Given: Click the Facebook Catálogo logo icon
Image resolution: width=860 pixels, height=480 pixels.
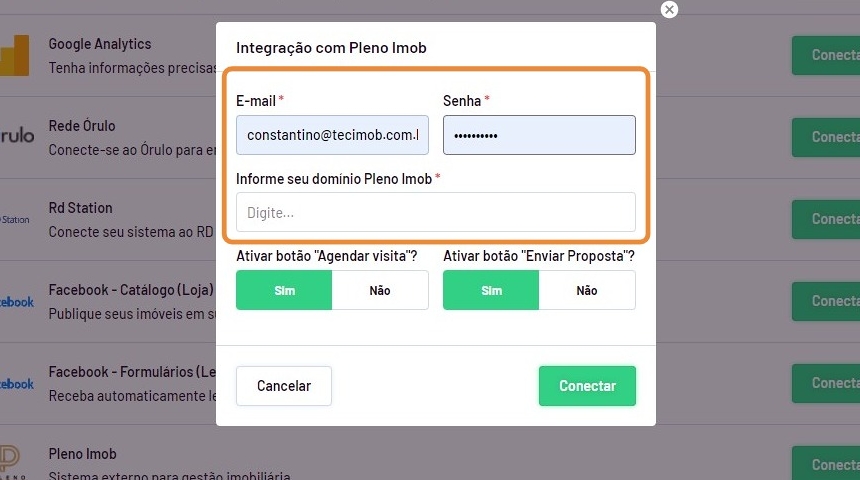Looking at the screenshot, I should point(16,301).
